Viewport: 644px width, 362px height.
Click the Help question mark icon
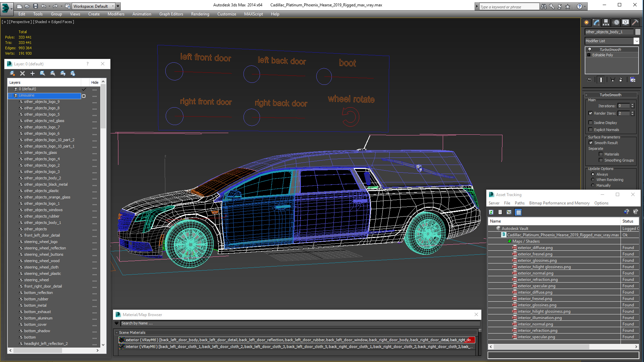tap(579, 6)
